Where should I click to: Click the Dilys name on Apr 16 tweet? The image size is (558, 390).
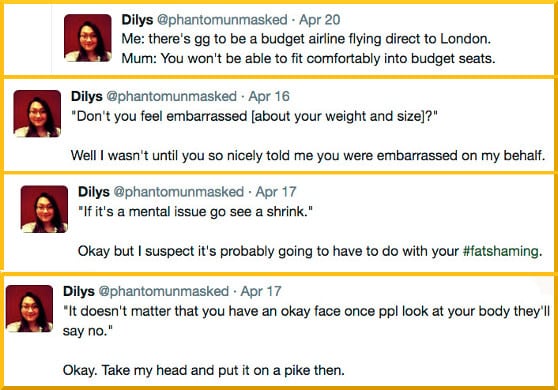coord(86,96)
